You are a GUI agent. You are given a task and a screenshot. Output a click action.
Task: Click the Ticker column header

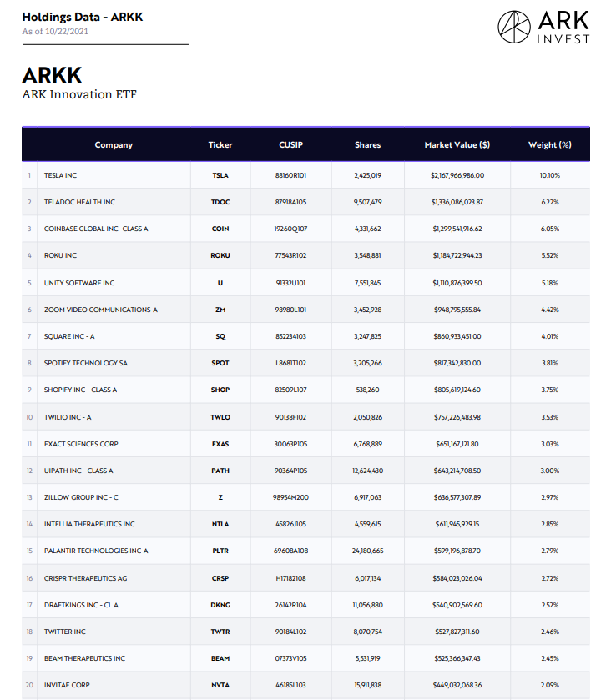pyautogui.click(x=220, y=144)
